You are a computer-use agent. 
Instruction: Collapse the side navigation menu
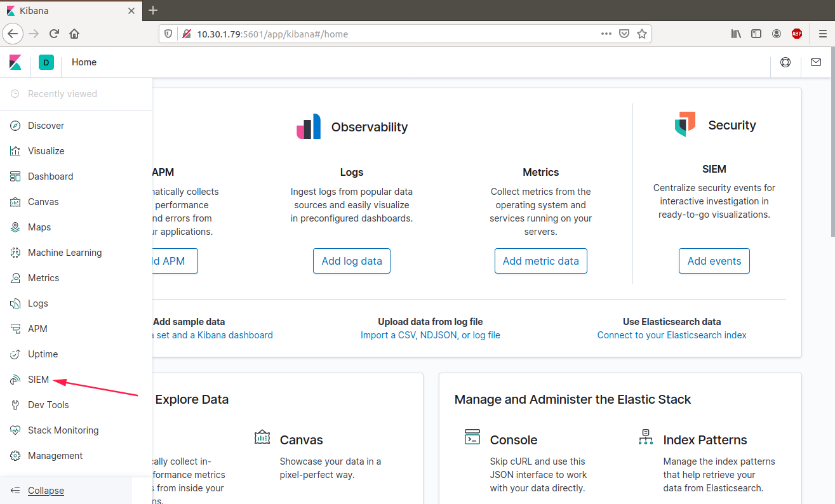click(46, 491)
